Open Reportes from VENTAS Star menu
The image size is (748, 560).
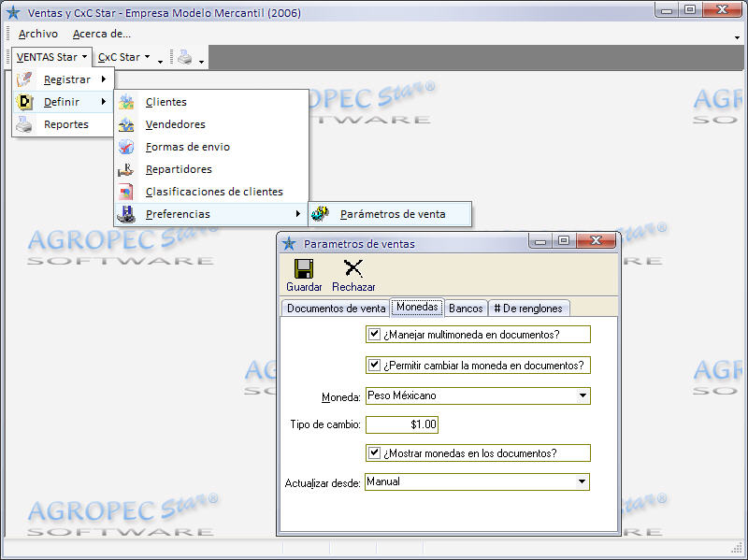point(64,124)
